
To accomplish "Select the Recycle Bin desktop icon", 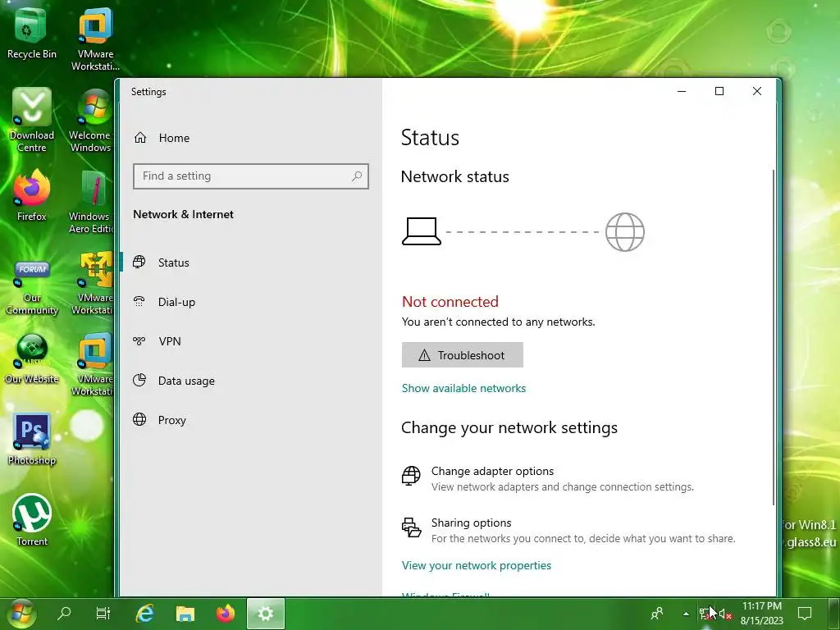I will (x=32, y=34).
